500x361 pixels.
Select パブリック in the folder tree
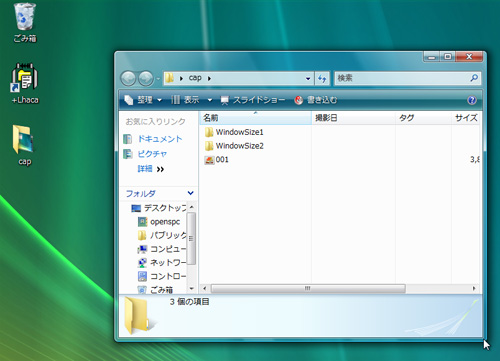pos(162,235)
